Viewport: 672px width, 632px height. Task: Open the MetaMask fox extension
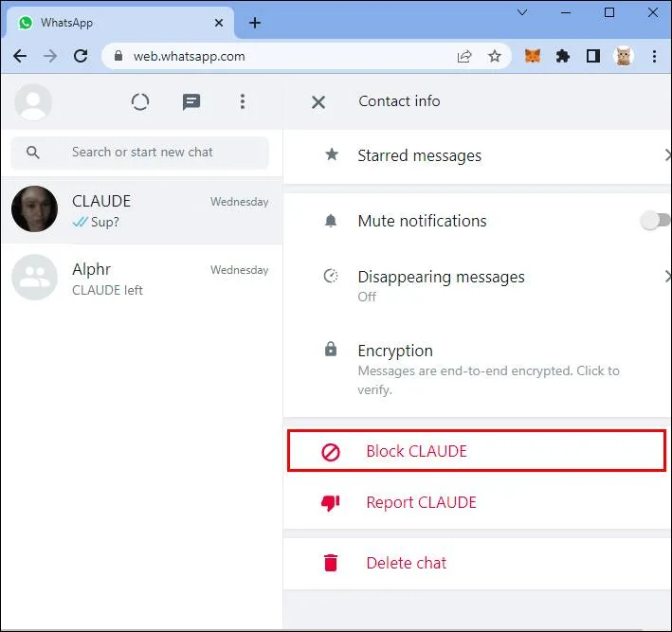click(x=533, y=56)
